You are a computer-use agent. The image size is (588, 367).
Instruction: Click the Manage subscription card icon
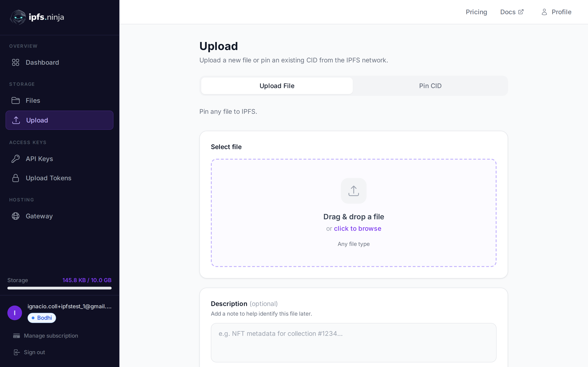16,336
